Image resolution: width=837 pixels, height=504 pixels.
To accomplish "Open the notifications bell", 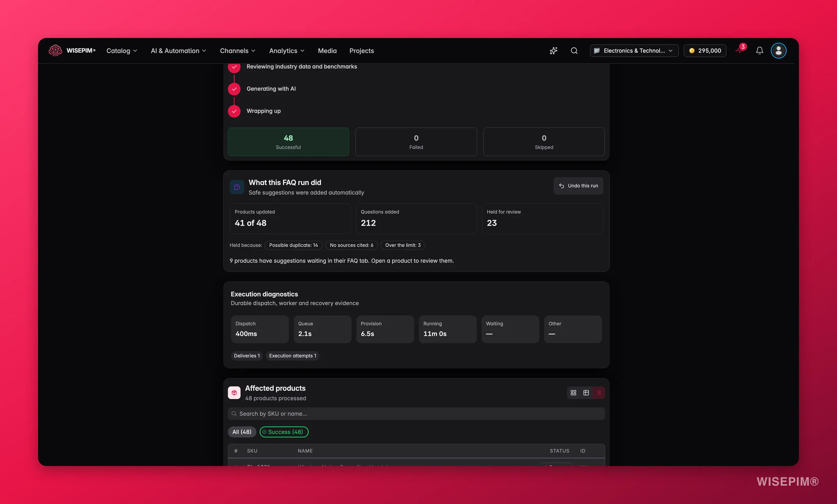I will click(760, 51).
